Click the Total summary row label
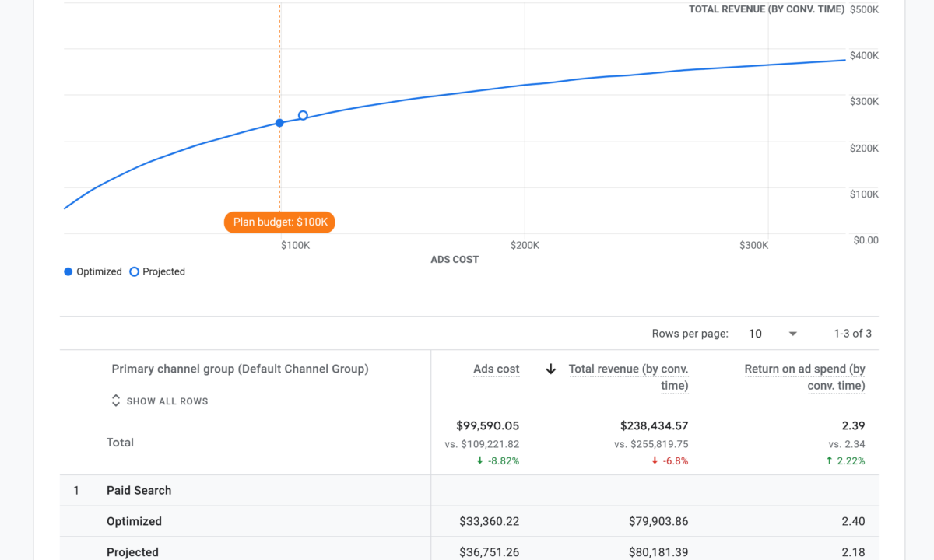The image size is (934, 560). point(120,443)
